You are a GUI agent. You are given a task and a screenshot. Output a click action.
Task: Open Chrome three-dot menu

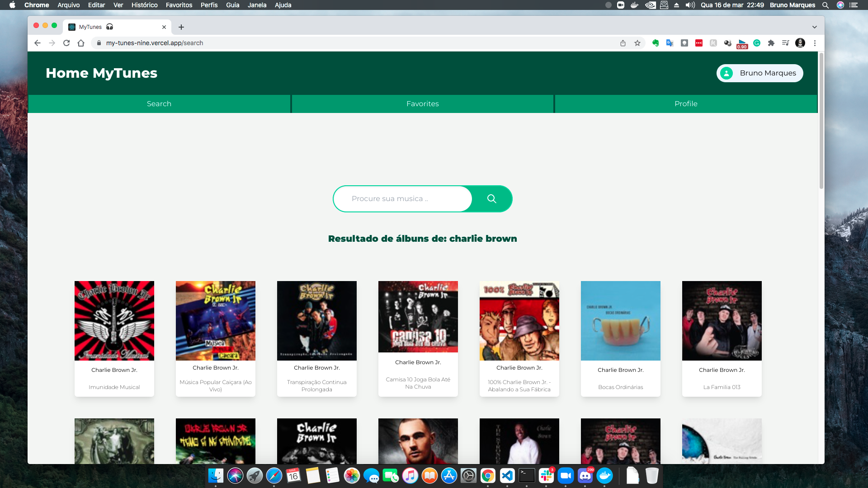[x=815, y=43]
